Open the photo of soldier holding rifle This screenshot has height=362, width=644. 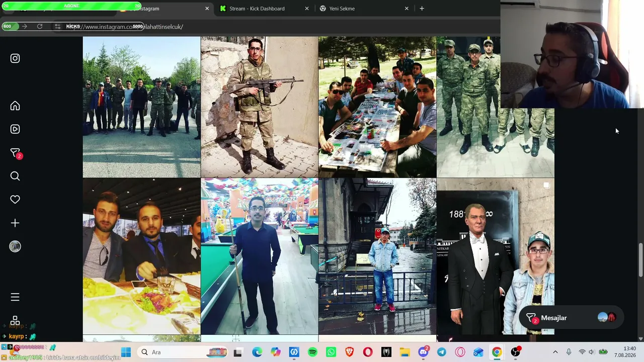click(259, 107)
